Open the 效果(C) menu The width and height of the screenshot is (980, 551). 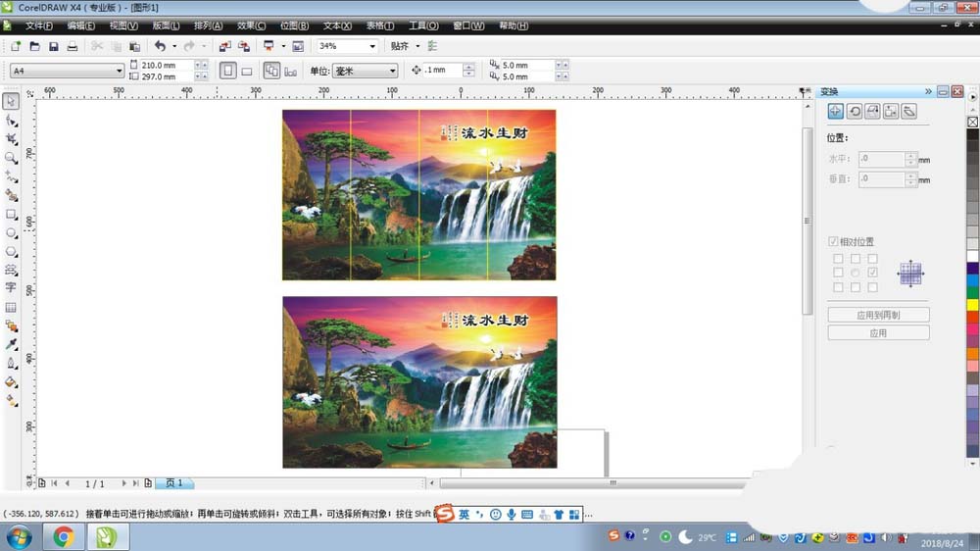pos(251,25)
